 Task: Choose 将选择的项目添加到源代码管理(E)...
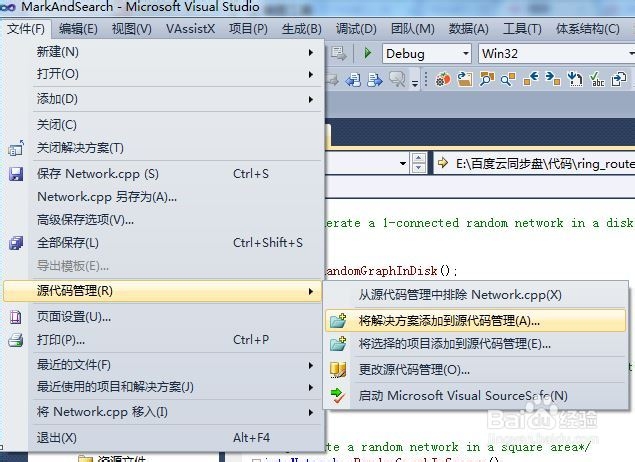[x=475, y=344]
